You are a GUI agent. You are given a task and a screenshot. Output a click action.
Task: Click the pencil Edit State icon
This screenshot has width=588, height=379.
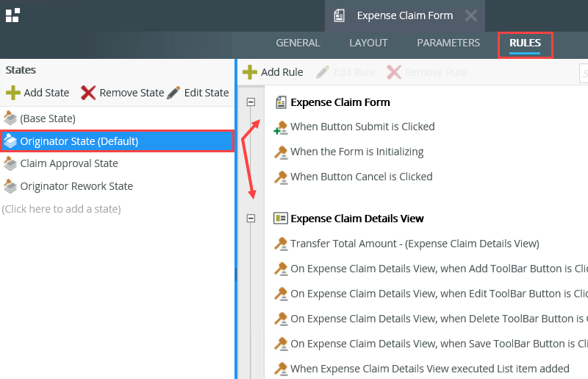(x=173, y=93)
